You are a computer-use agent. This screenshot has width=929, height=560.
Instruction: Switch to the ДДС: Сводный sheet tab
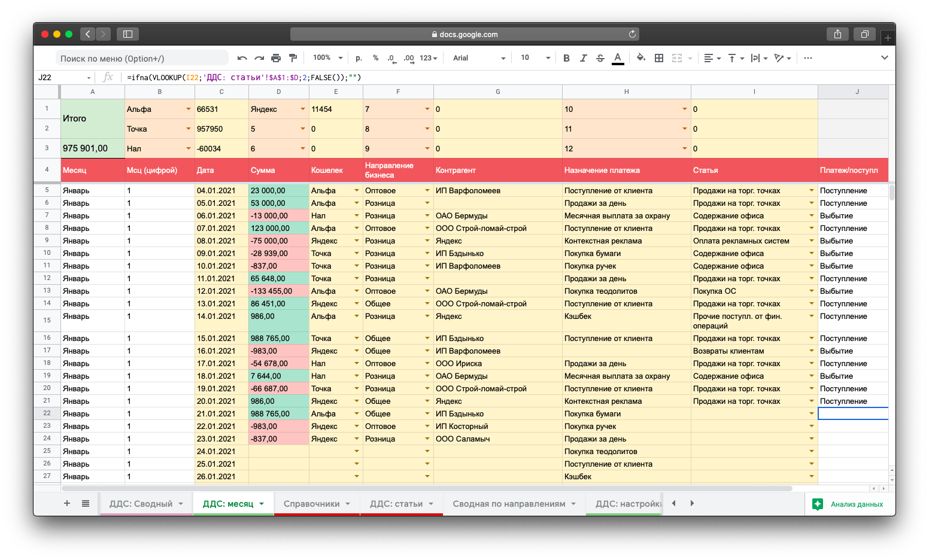141,504
